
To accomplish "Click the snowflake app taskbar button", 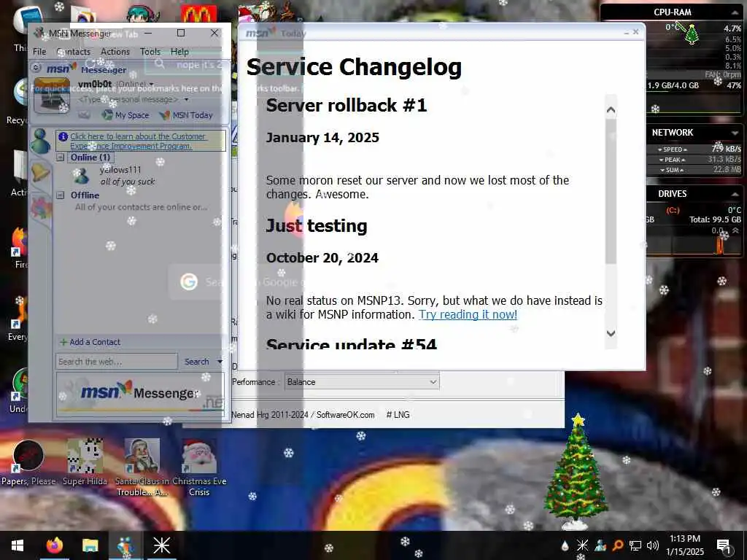I will pos(161,545).
